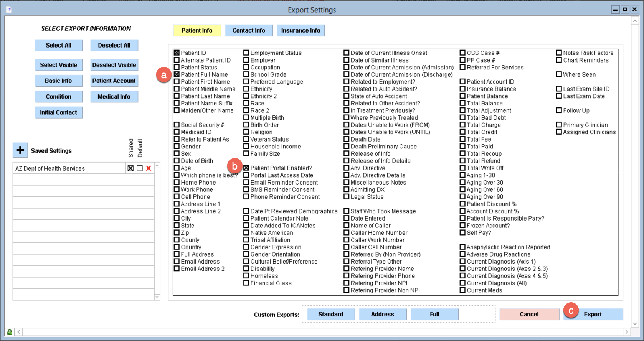Select AZ Dept of Health Services saved setting
Viewport: 644px width, 341px height.
click(69, 168)
